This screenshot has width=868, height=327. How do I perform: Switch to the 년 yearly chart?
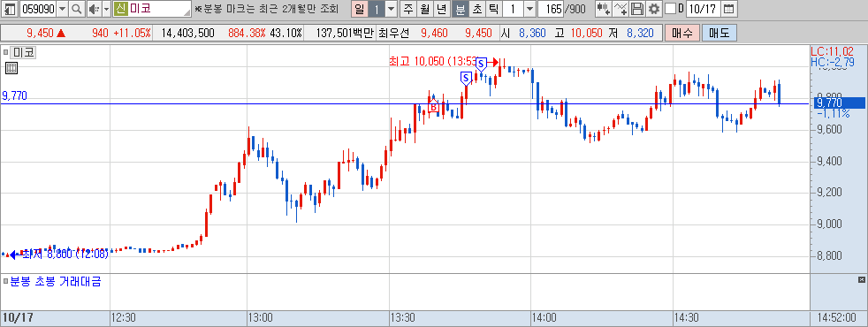(x=441, y=9)
